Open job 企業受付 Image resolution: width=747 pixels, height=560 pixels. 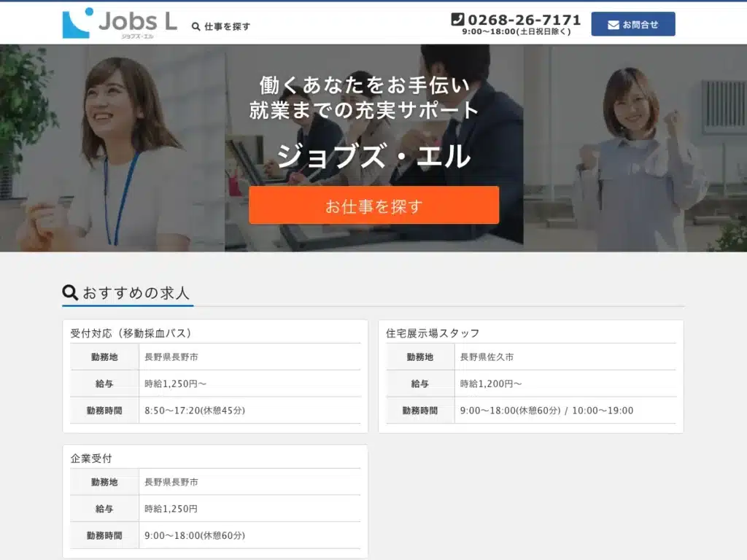pos(91,459)
